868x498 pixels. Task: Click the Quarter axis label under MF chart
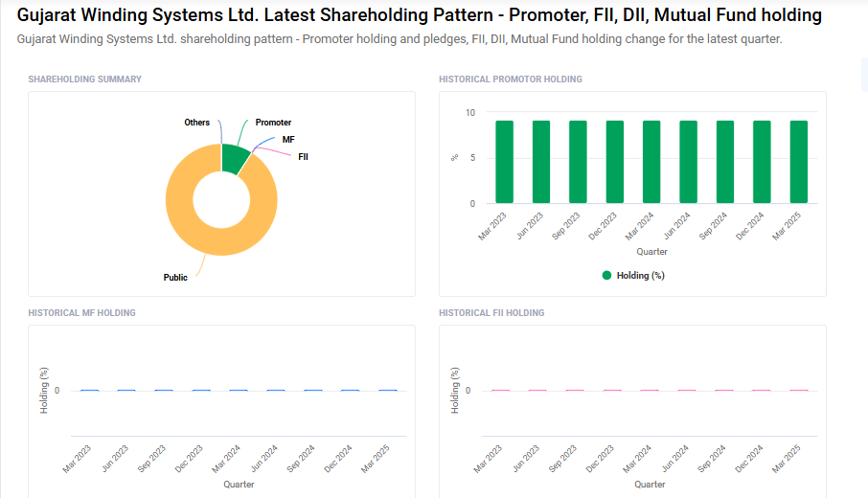click(x=239, y=485)
